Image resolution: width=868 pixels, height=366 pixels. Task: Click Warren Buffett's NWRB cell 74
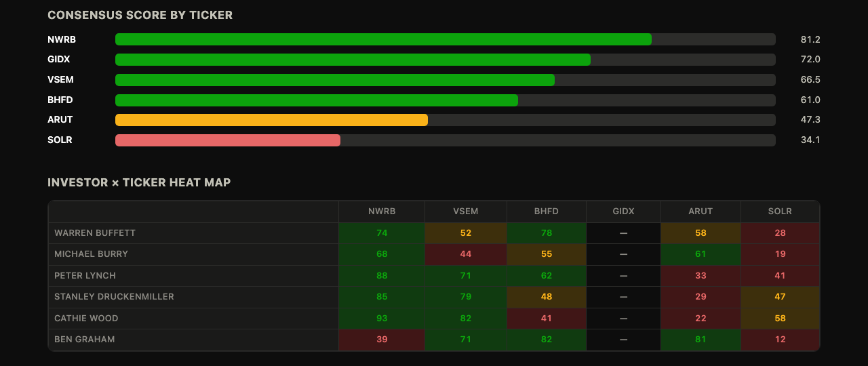pos(382,233)
